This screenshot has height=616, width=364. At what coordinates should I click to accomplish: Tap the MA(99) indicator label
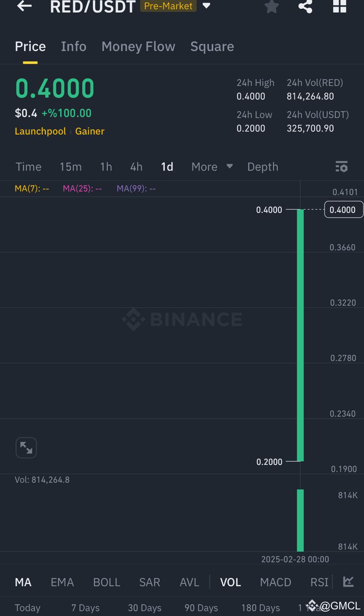click(136, 189)
